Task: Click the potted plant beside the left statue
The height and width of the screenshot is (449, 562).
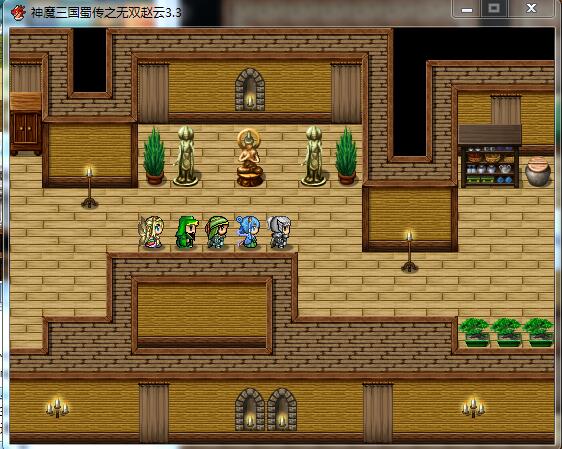Action: pos(154,156)
